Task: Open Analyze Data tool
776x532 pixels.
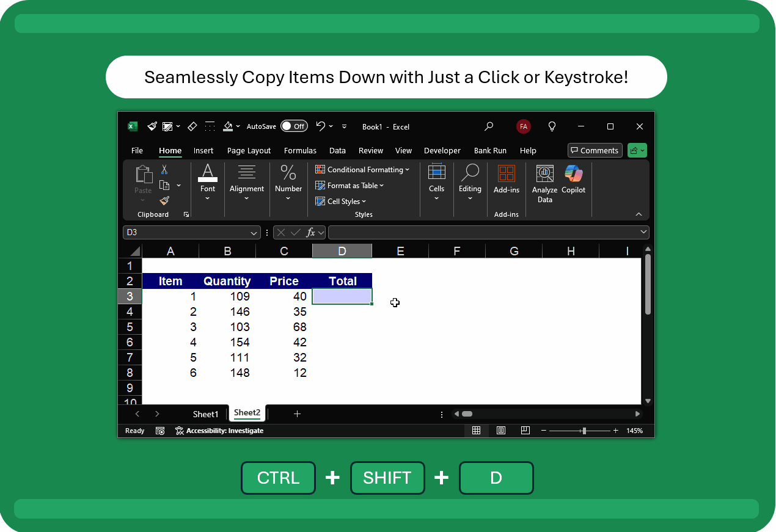Action: 544,183
